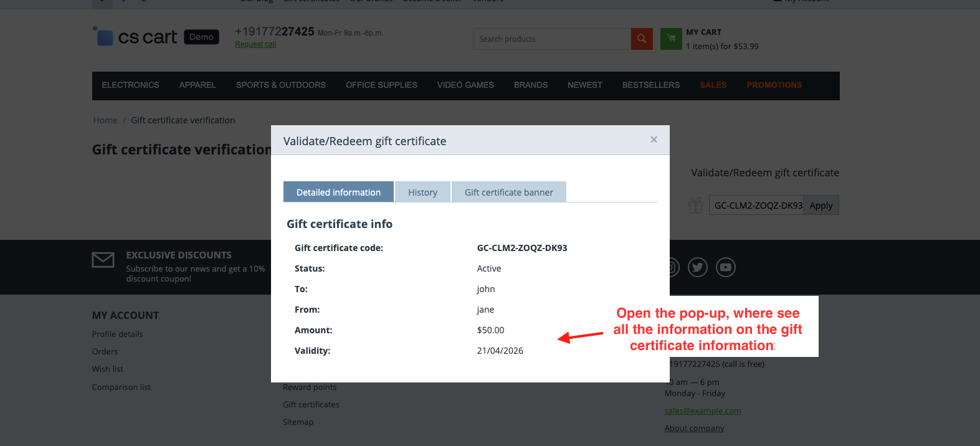Click the cs cart Demo logo
This screenshot has width=980, height=446.
(156, 37)
